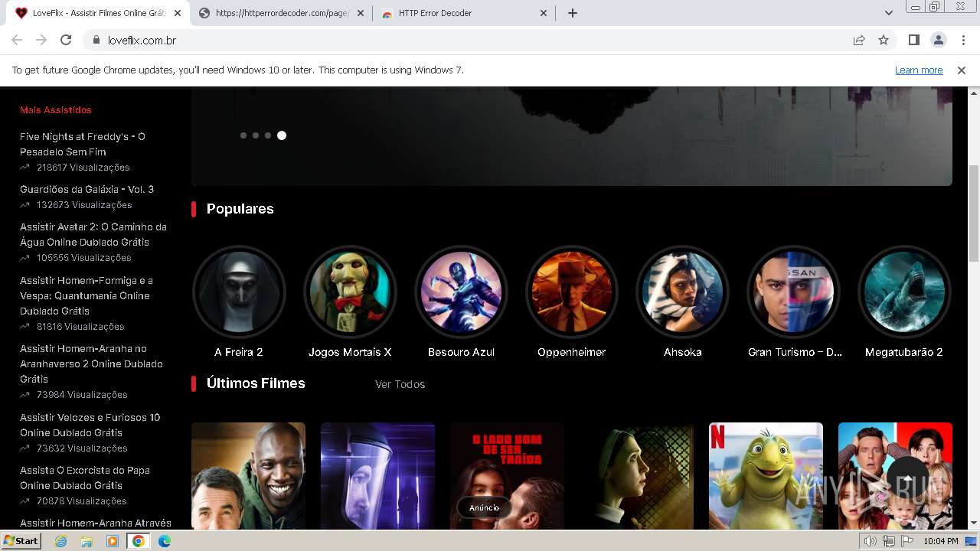The height and width of the screenshot is (551, 980).
Task: Open Besouro Azul popular circle
Action: pos(461,292)
